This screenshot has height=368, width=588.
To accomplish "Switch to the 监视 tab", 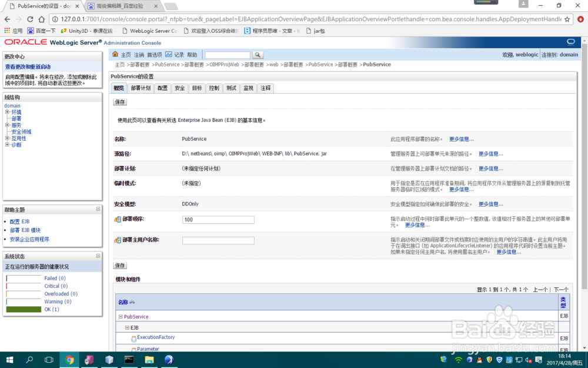I will point(248,88).
